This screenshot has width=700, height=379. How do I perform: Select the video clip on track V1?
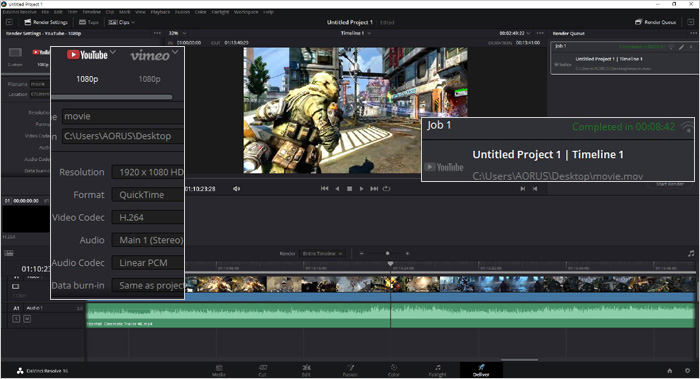[x=440, y=289]
